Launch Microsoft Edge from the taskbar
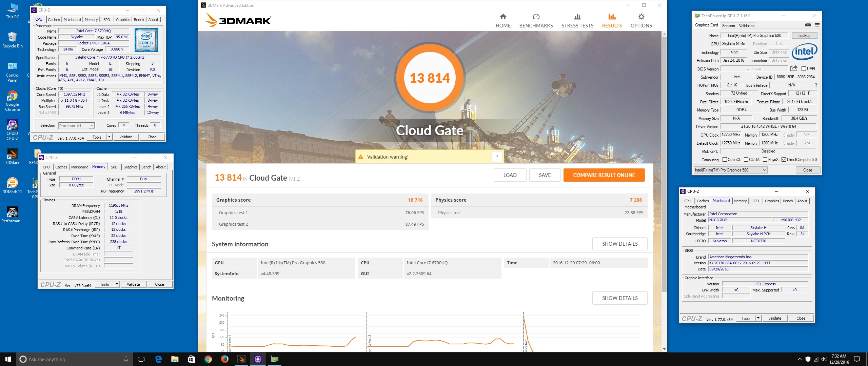This screenshot has height=366, width=868. click(158, 359)
